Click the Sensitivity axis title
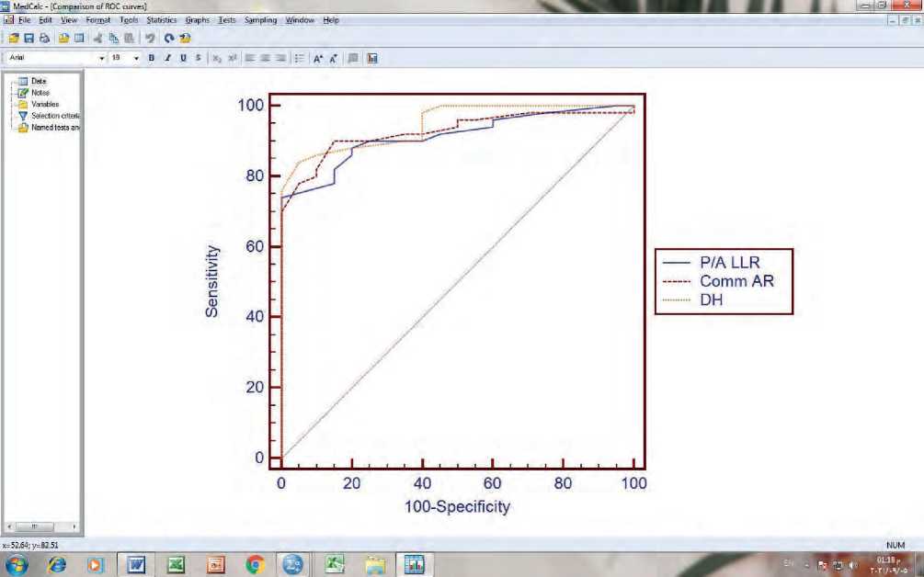The width and height of the screenshot is (924, 577). tap(211, 281)
